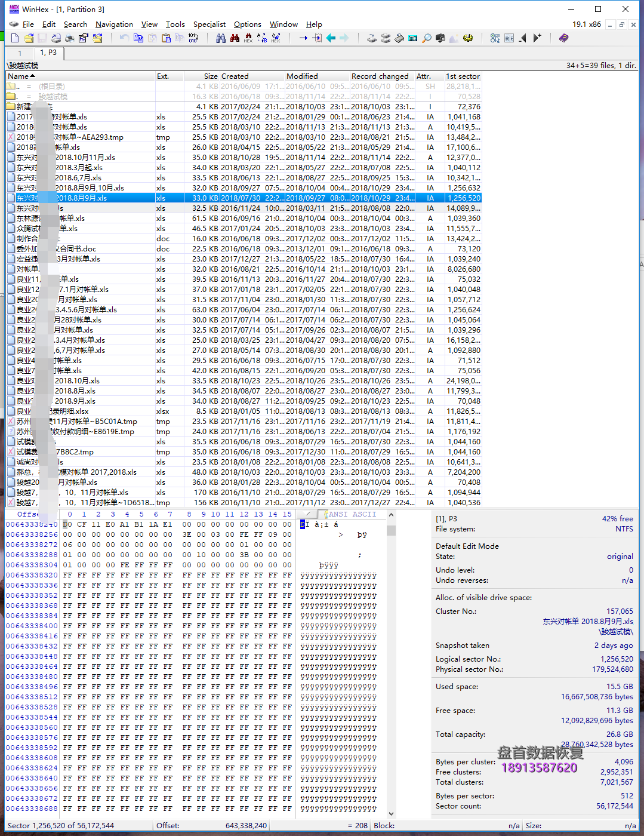The width and height of the screenshot is (644, 836).
Task: Select the highlighted file '2018.8月9月.xls' row
Action: pos(244,198)
